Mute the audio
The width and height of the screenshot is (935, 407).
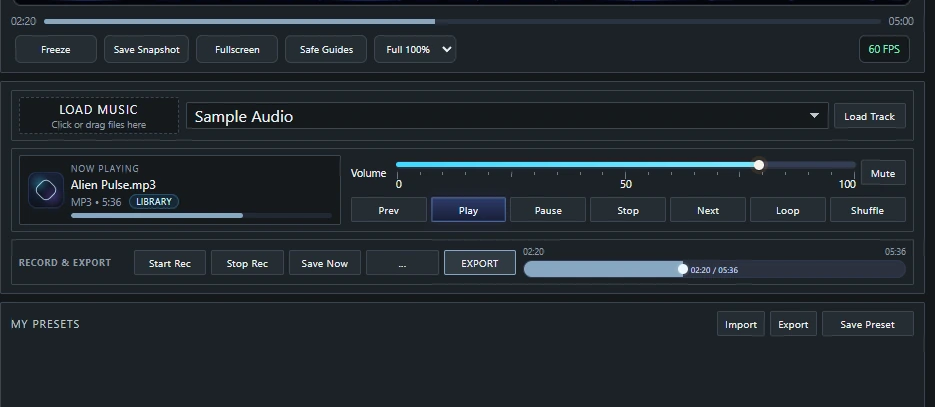[883, 173]
